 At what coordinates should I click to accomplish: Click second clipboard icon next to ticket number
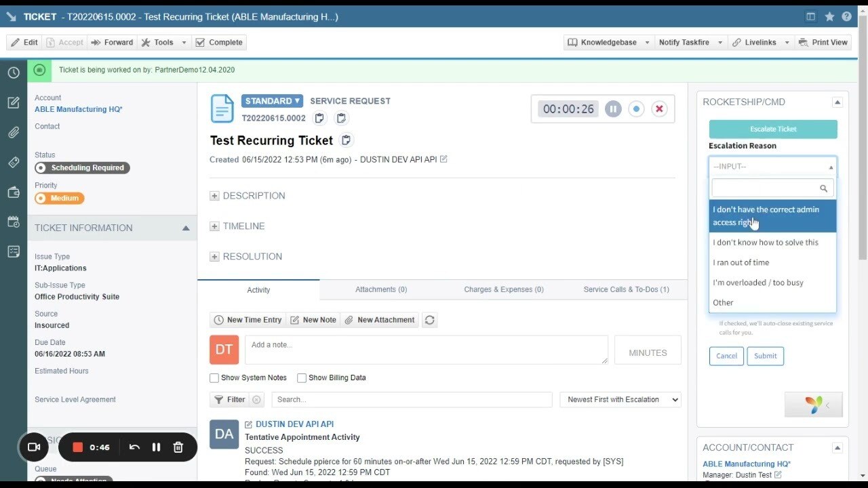341,118
